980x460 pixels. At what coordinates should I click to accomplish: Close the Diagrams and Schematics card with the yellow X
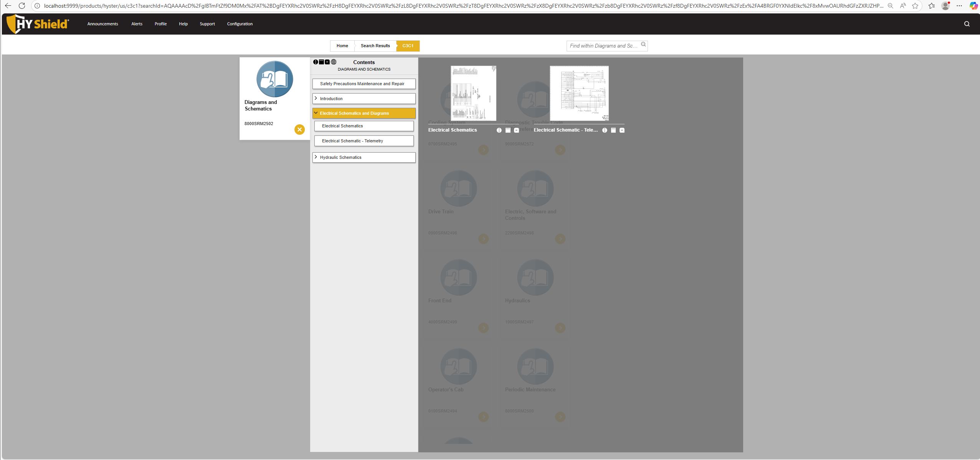(299, 130)
